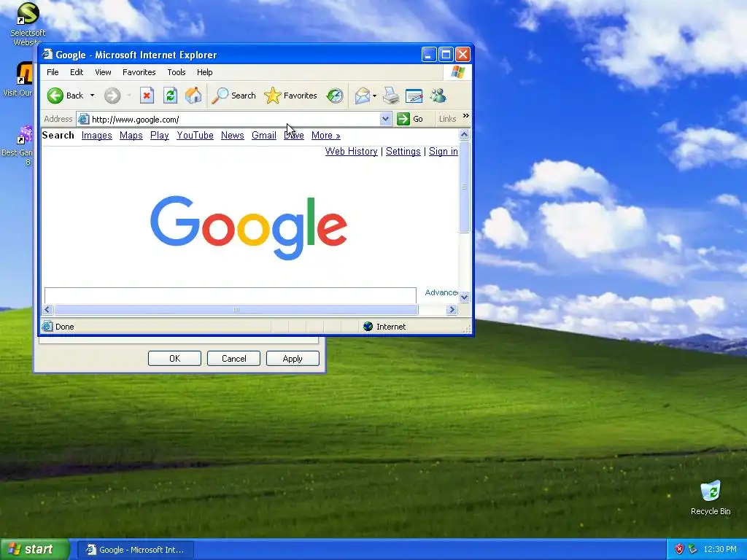Click the green Go button
This screenshot has height=560, width=747.
click(411, 119)
